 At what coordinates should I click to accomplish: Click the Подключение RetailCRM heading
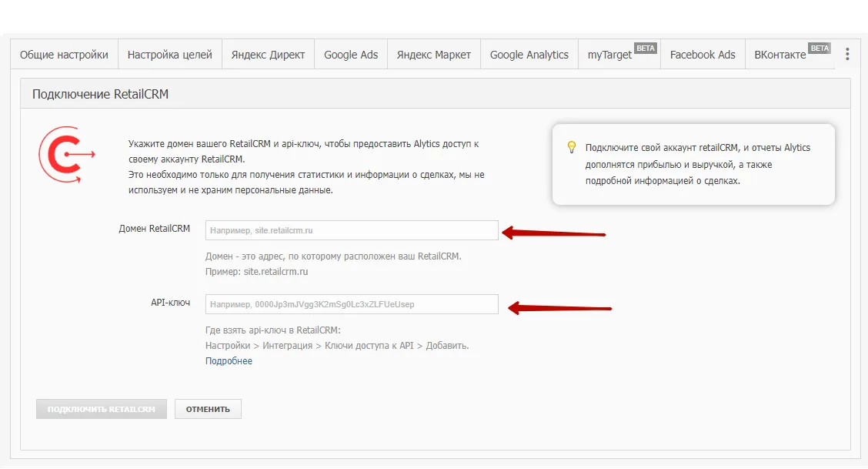100,94
